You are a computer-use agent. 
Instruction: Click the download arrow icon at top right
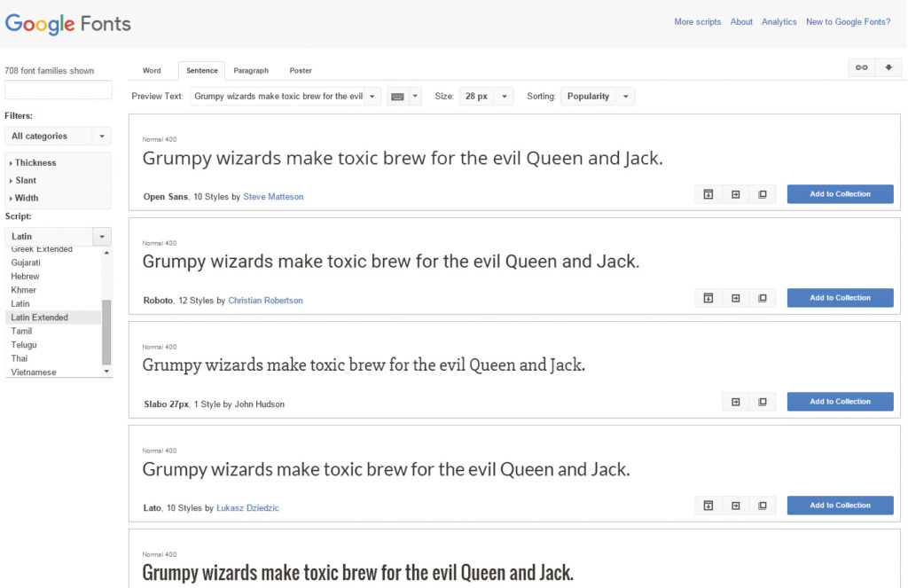888,67
